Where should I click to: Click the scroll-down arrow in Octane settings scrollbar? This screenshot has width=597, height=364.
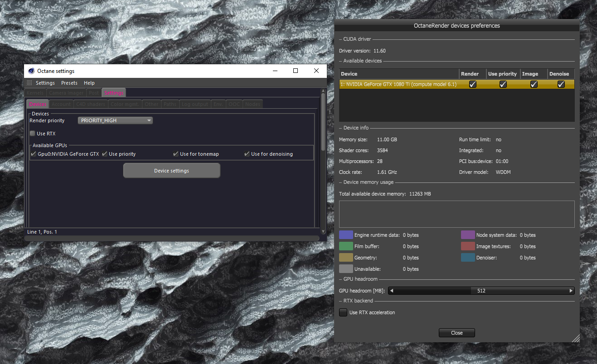tap(323, 231)
